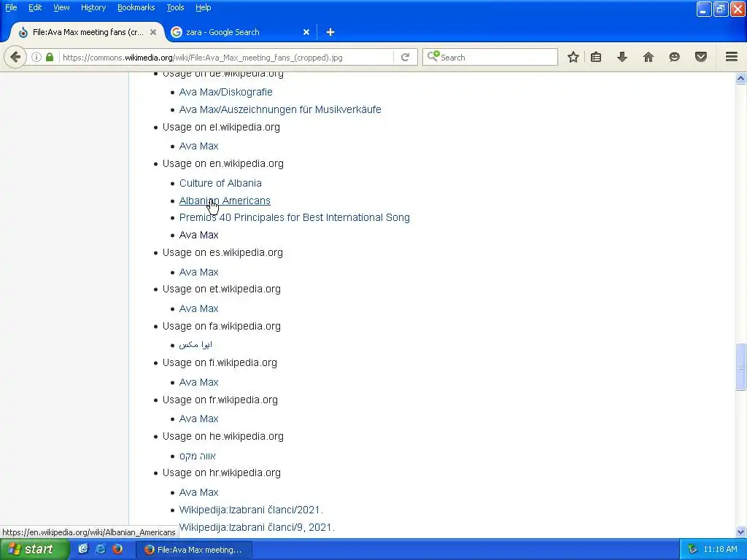Bookmark this page with the star icon

click(573, 57)
